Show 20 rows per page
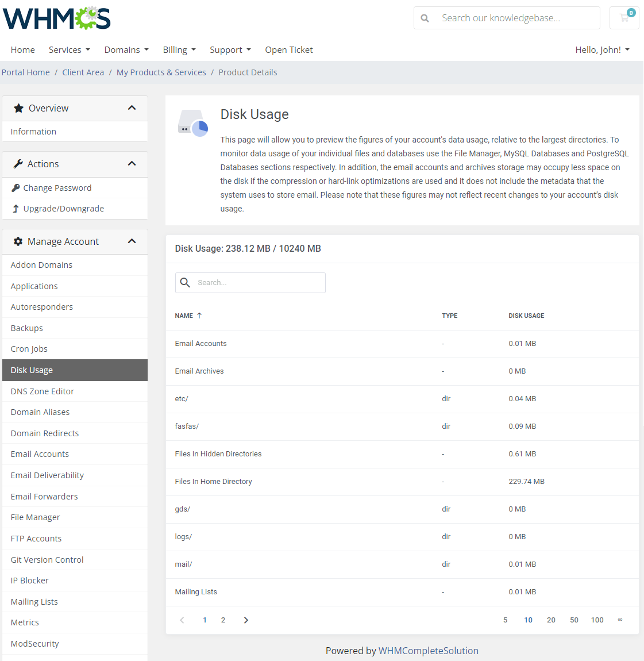Viewport: 644px width, 661px height. 551,620
